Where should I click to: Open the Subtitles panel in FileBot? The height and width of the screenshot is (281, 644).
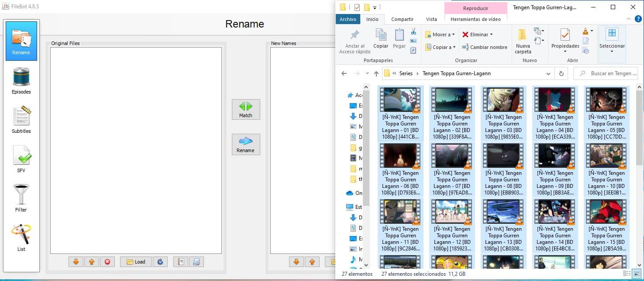21,120
